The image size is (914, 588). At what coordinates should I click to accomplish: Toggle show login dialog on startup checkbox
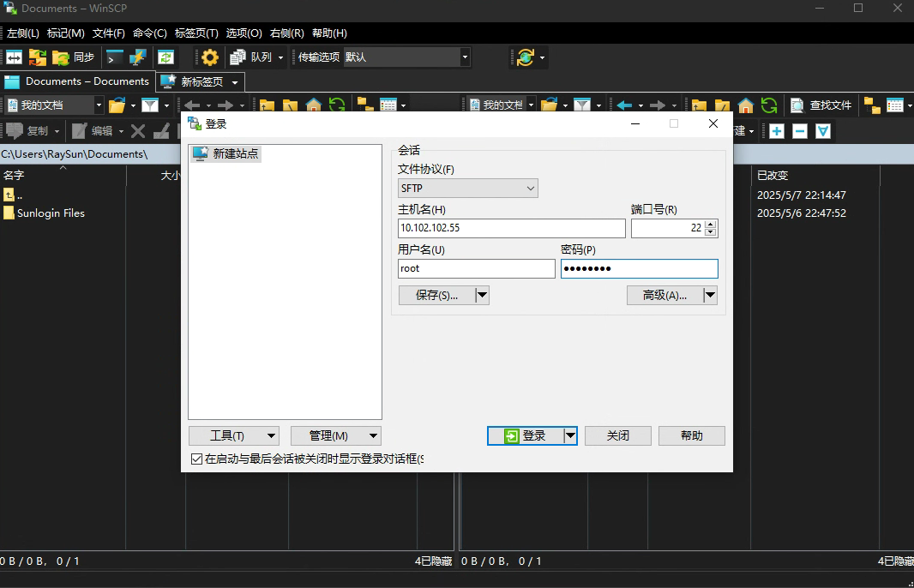click(197, 459)
